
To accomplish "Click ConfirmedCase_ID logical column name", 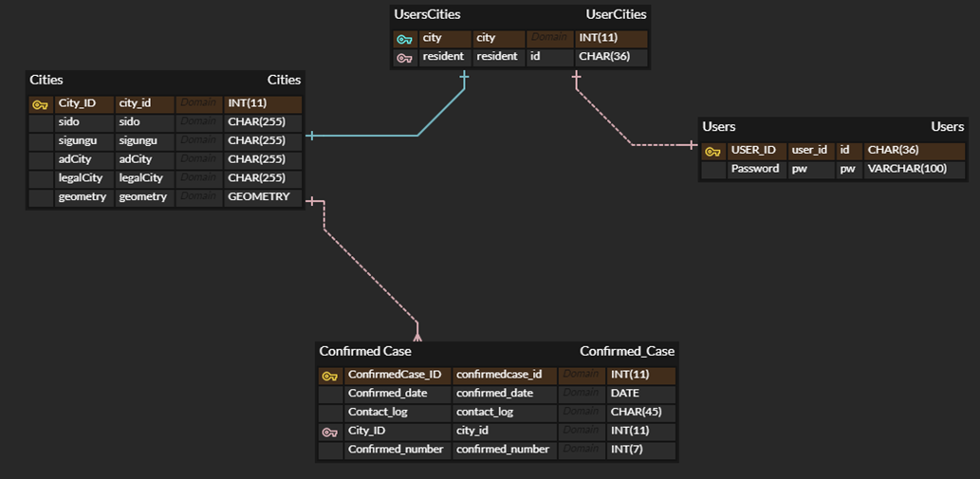I will click(x=398, y=376).
